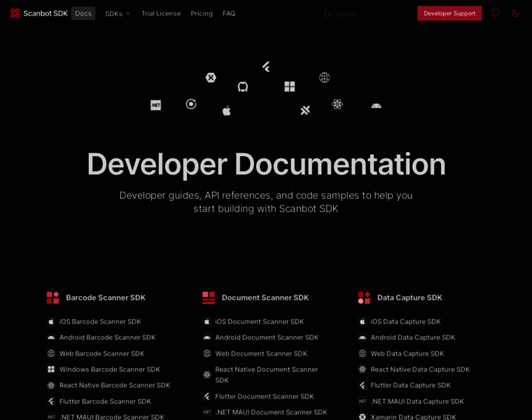Click the Document Scanner SDK section icon
The width and height of the screenshot is (532, 420).
pyautogui.click(x=209, y=297)
